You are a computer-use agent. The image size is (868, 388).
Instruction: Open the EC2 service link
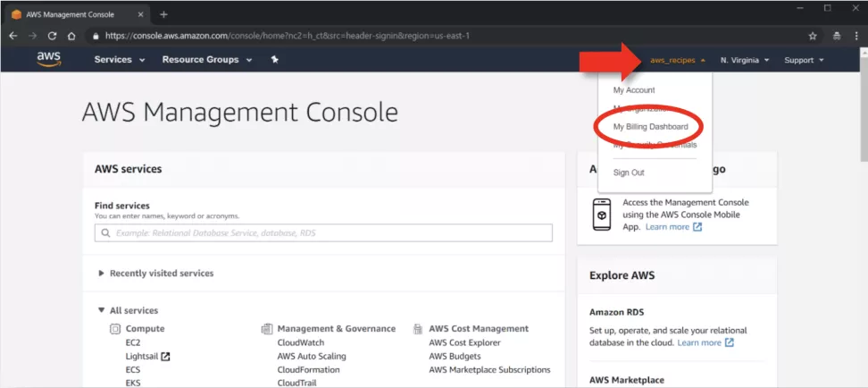pos(133,343)
